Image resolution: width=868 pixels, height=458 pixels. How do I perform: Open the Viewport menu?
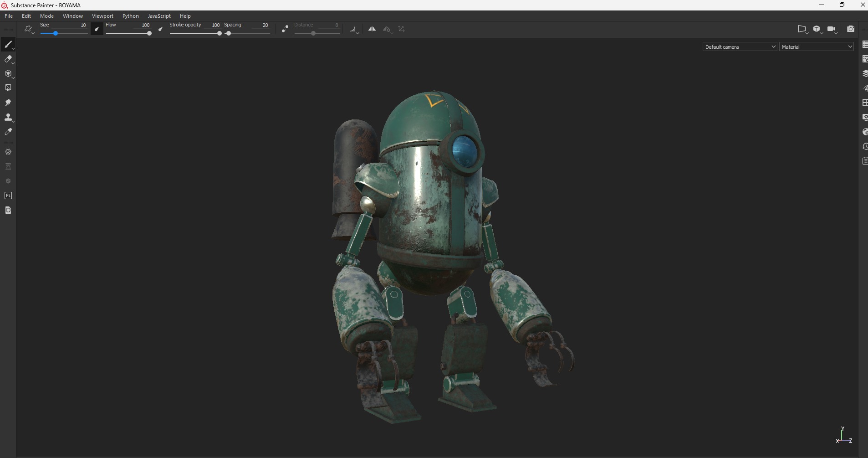pos(102,16)
